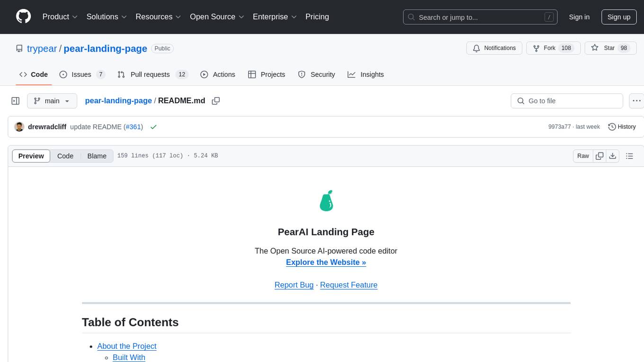Viewport: 644px width, 362px height.
Task: Open the Pricing page
Action: 317,17
